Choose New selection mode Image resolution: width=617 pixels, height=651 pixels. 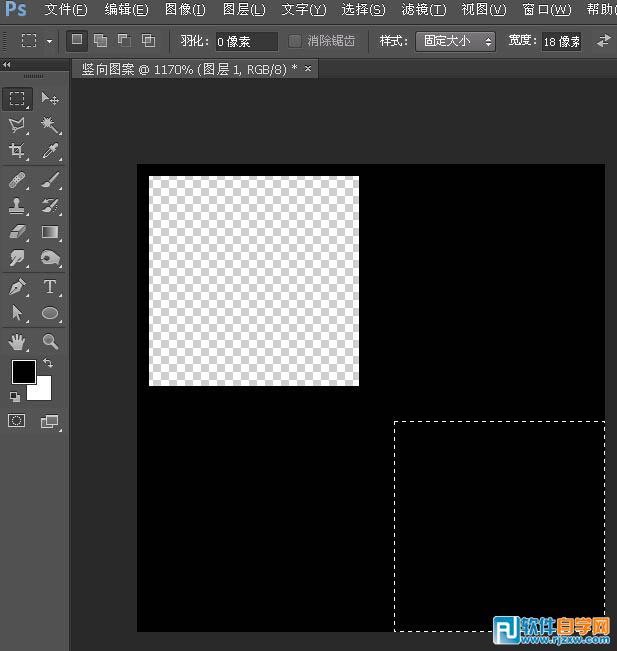[x=77, y=40]
